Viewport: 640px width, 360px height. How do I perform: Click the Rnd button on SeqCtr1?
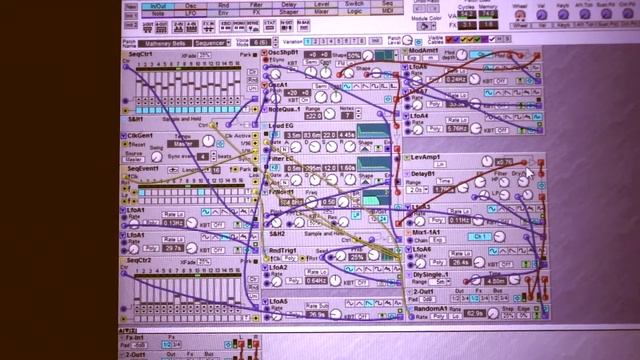tap(253, 80)
